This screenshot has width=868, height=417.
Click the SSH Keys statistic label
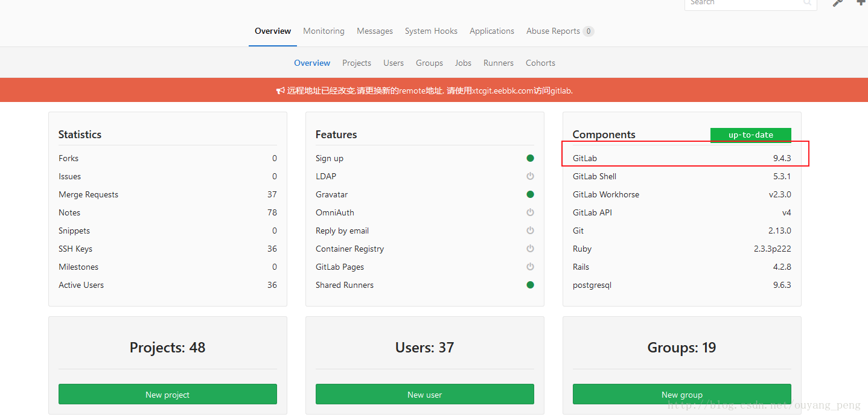point(75,249)
